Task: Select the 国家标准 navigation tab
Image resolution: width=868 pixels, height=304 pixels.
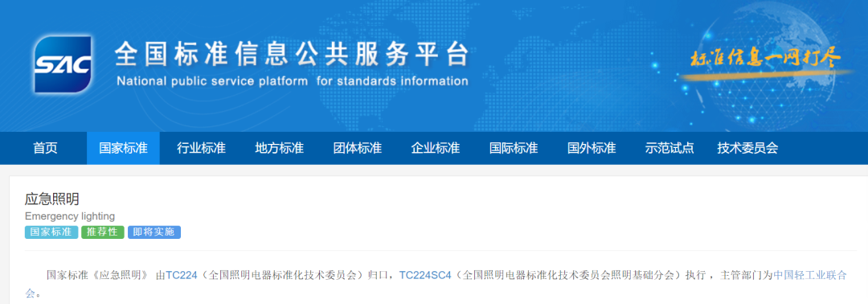Action: tap(123, 149)
